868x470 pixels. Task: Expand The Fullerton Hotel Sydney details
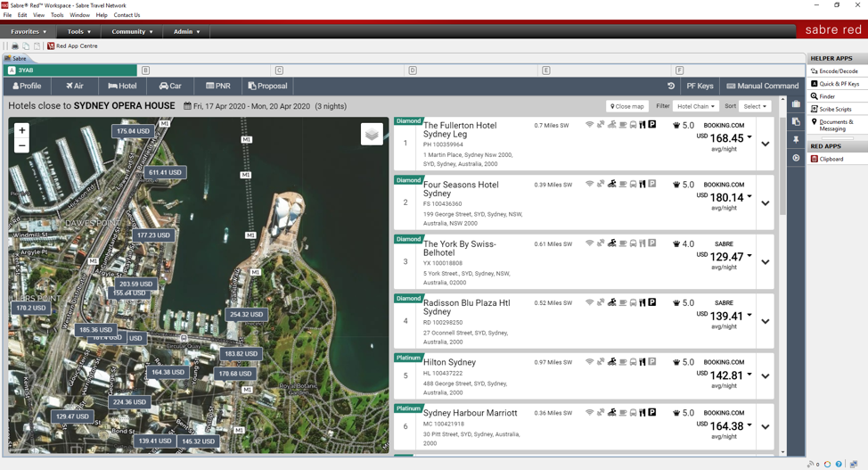[765, 144]
